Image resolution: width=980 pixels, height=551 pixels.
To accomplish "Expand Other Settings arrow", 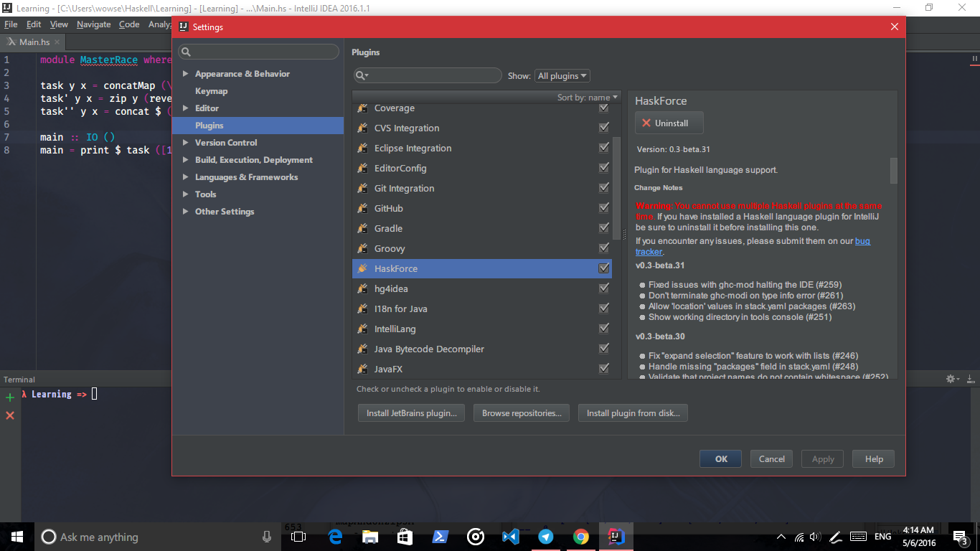I will tap(186, 212).
